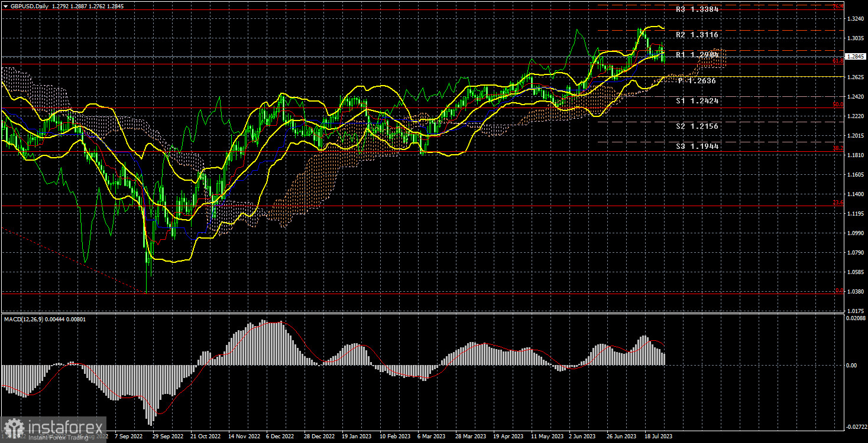Click the 1.0790 price axis value

tap(856, 253)
